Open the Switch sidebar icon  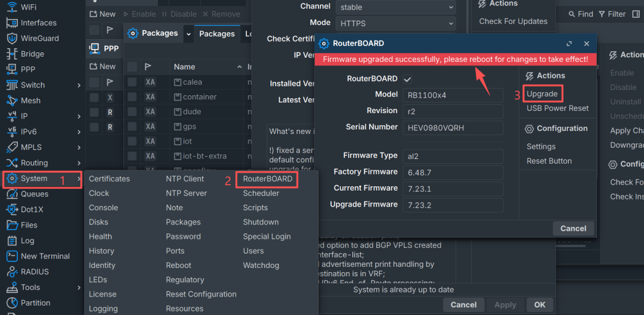click(13, 85)
